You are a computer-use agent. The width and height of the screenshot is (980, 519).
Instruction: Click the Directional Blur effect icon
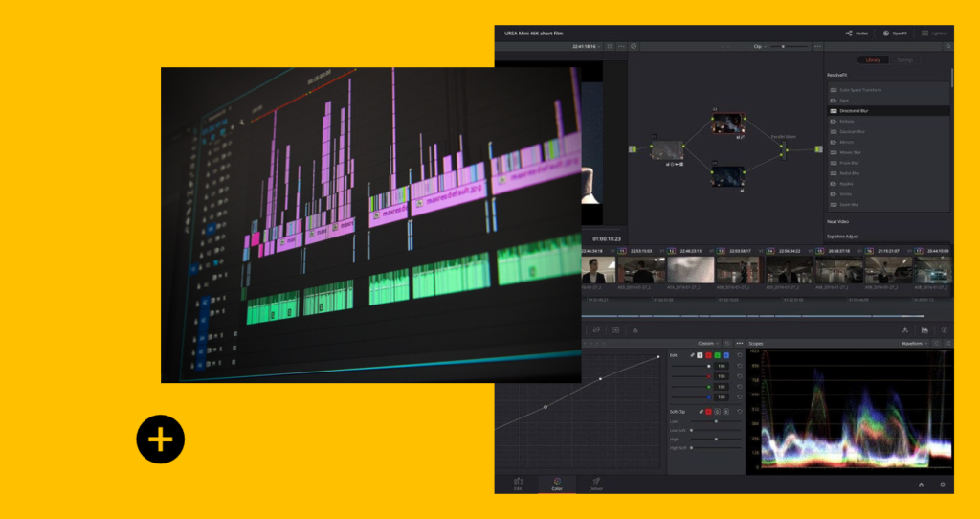tap(834, 111)
